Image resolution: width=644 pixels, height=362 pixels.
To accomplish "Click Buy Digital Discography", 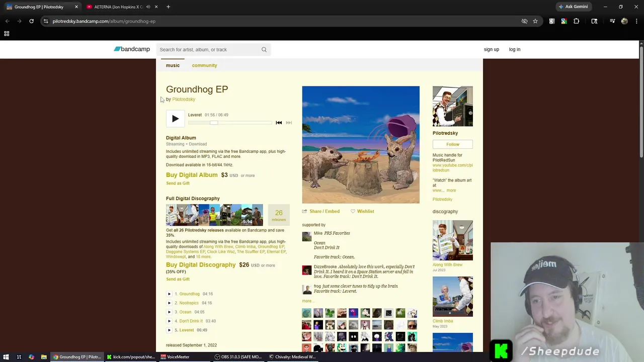I will coord(201,265).
